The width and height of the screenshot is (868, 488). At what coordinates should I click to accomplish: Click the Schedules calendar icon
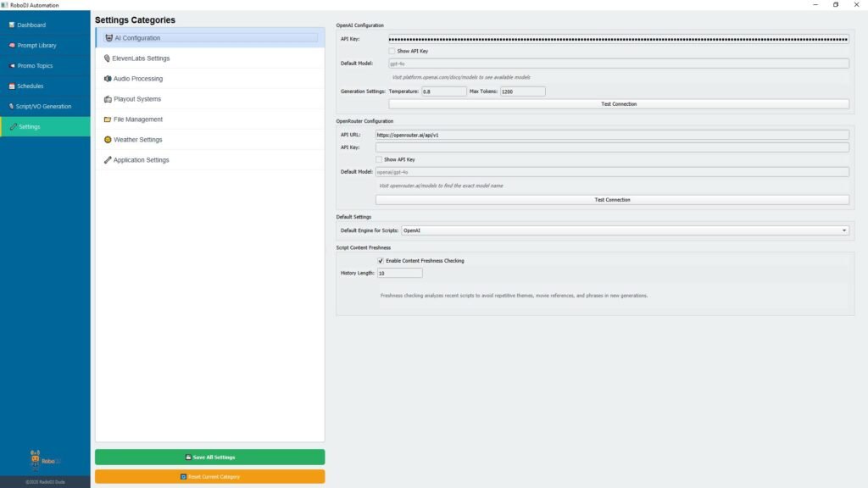[12, 86]
